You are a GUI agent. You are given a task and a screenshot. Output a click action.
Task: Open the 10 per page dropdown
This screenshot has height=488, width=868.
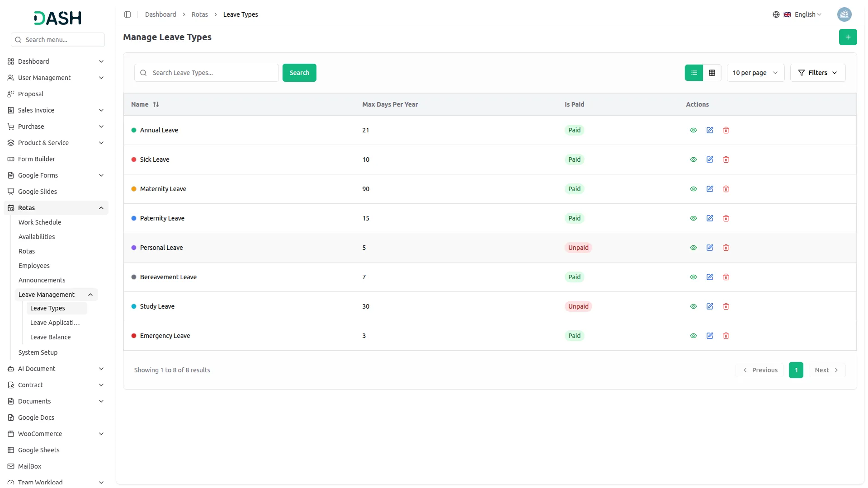coord(755,73)
